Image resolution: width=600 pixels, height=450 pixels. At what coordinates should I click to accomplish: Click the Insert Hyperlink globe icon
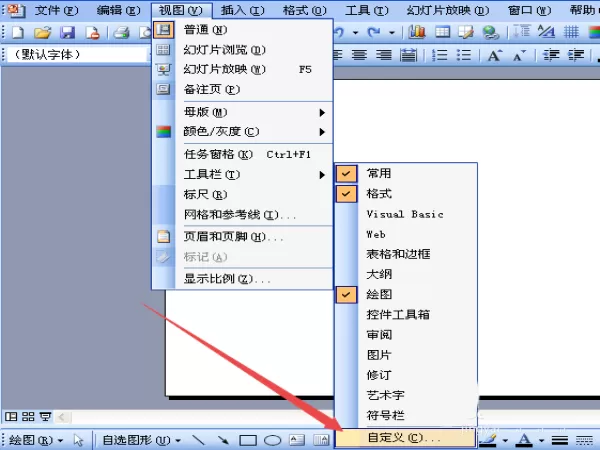point(491,33)
